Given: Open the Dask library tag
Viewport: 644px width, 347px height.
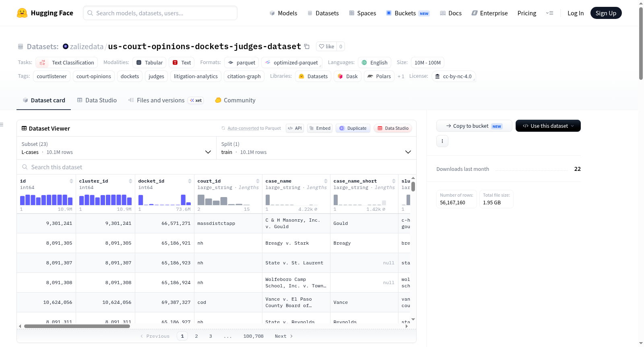Looking at the screenshot, I should [347, 76].
